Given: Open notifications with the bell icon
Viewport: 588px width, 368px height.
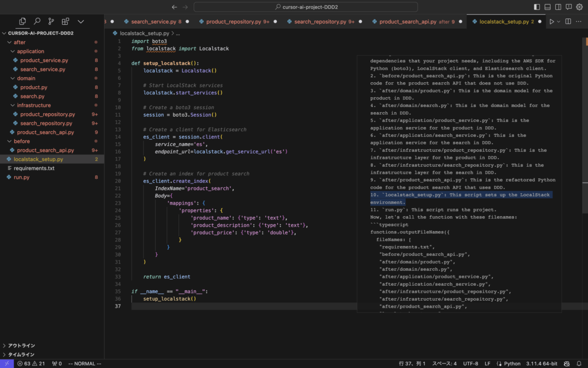Looking at the screenshot, I should point(579,363).
